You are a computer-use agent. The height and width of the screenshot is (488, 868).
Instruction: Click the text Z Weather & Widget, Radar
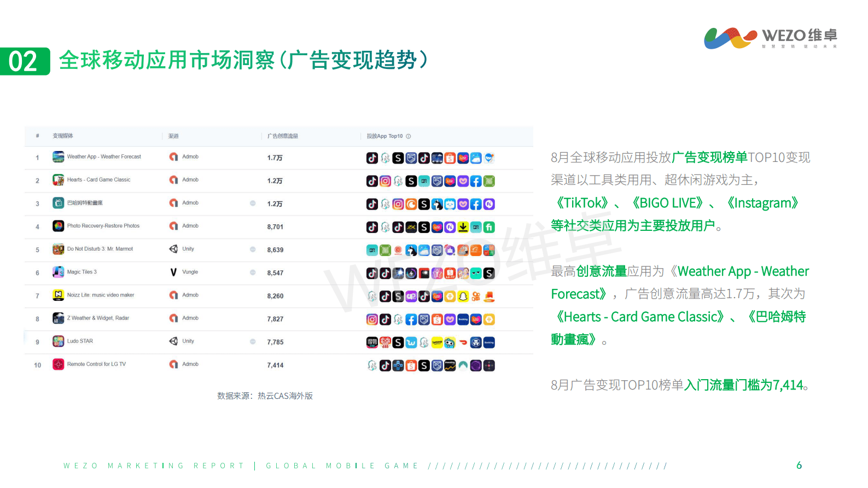[98, 318]
